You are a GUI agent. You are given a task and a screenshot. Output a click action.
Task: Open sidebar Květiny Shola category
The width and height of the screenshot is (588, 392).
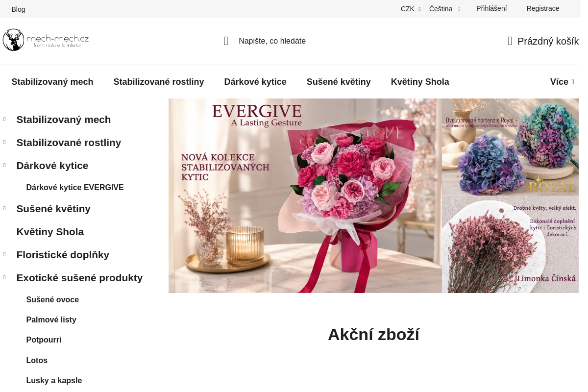click(50, 232)
